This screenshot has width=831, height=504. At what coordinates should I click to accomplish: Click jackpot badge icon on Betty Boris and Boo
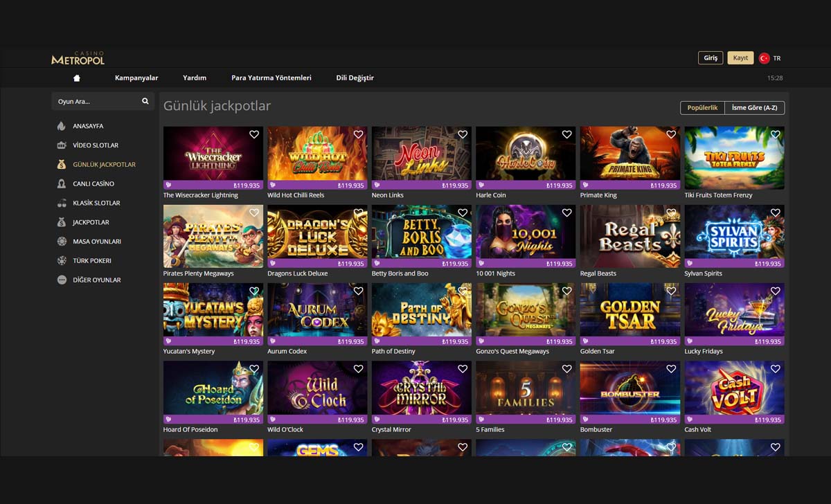tap(377, 264)
